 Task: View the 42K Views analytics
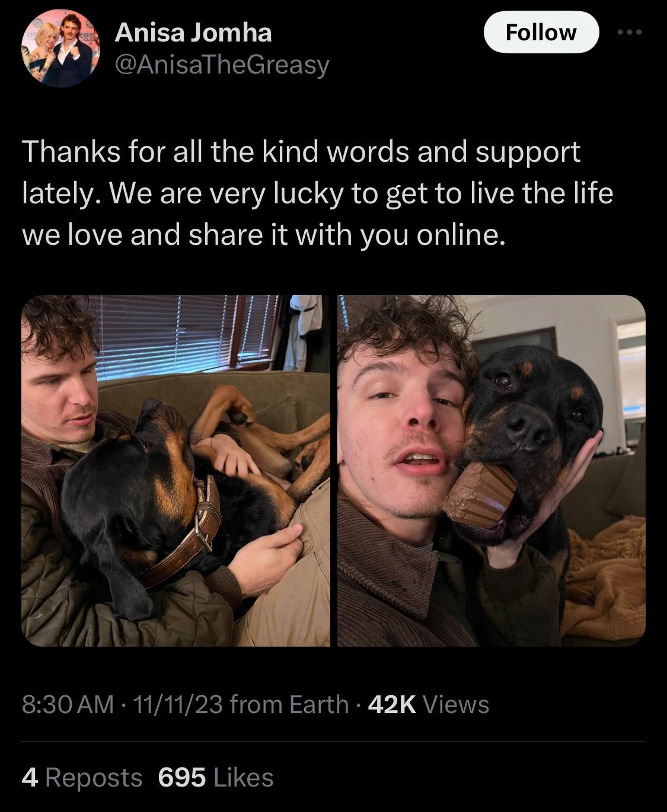(428, 704)
